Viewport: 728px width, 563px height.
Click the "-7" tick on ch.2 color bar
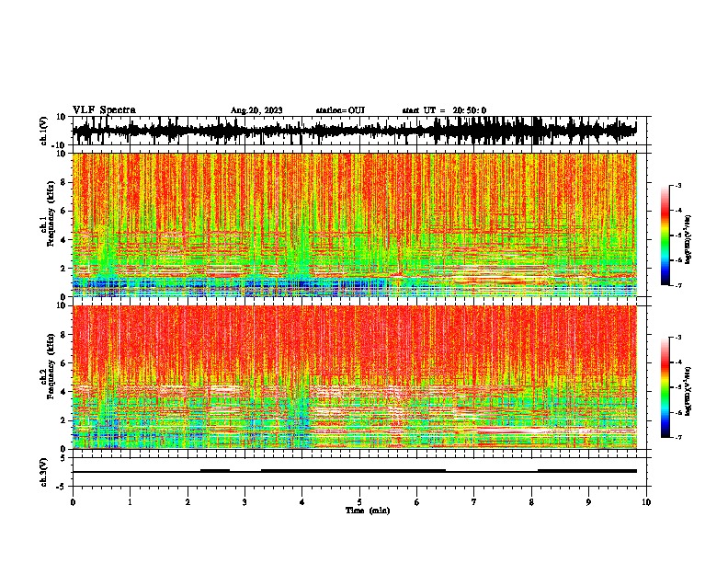point(678,437)
